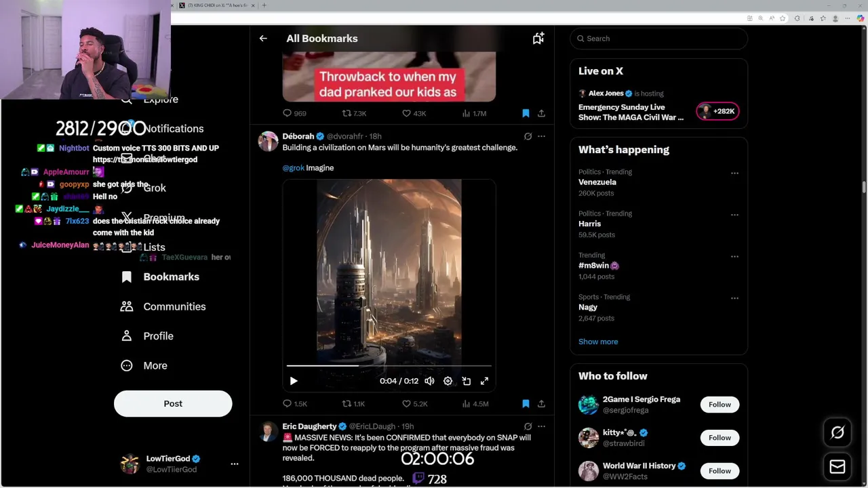Open more options for #m8win trend
868x488 pixels.
point(734,257)
